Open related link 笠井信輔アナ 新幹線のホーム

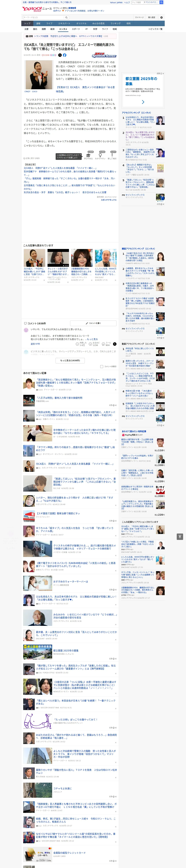click(x=70, y=173)
